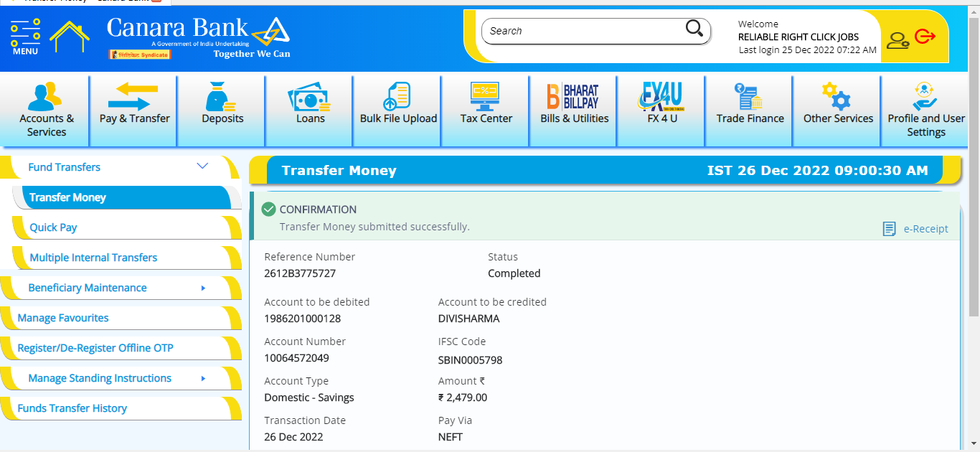980x452 pixels.
Task: Click Beneficiary Maintenance label
Action: click(x=88, y=288)
